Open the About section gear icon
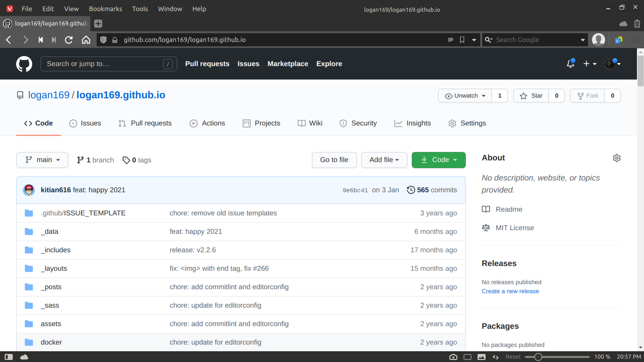This screenshot has width=644, height=362. pyautogui.click(x=616, y=158)
